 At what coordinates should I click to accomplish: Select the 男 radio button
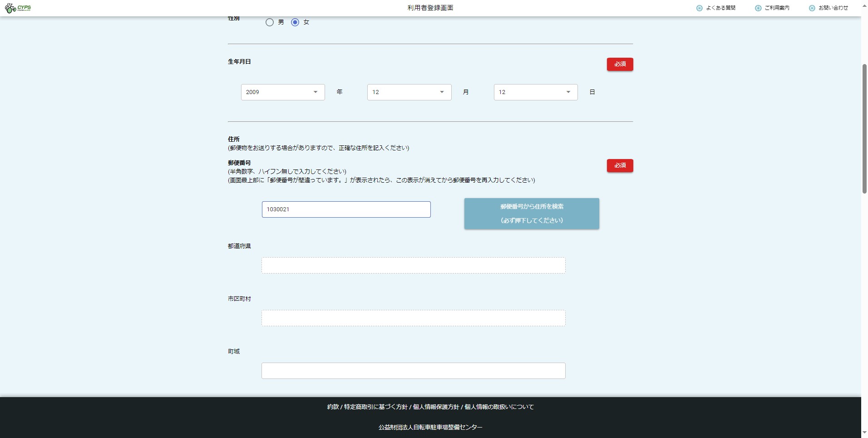(270, 22)
